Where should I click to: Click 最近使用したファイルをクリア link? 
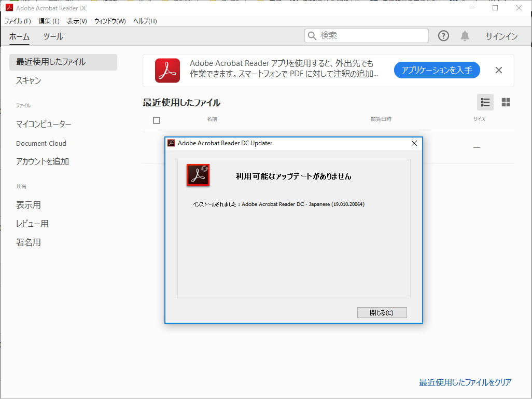point(464,381)
